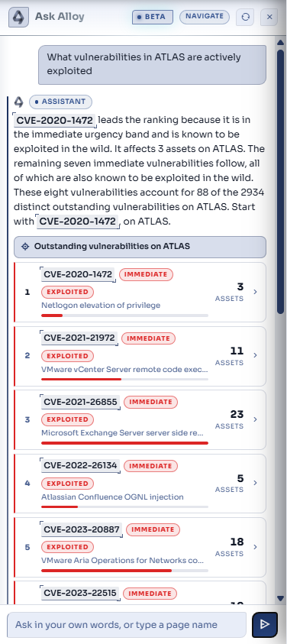Image resolution: width=287 pixels, height=644 pixels.
Task: Expand CVE-2021-26855 row chevron
Action: (256, 419)
